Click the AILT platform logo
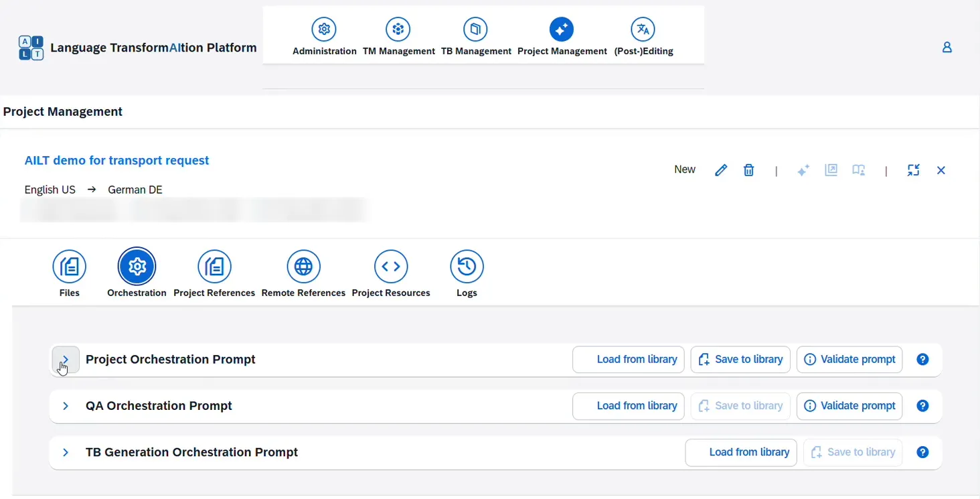Screen dimensions: 980x499 pos(31,48)
